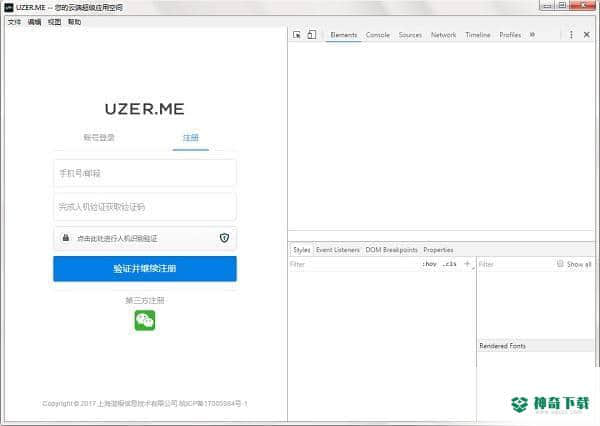The image size is (600, 426).
Task: Click the shield icon in the verification box
Action: 224,238
